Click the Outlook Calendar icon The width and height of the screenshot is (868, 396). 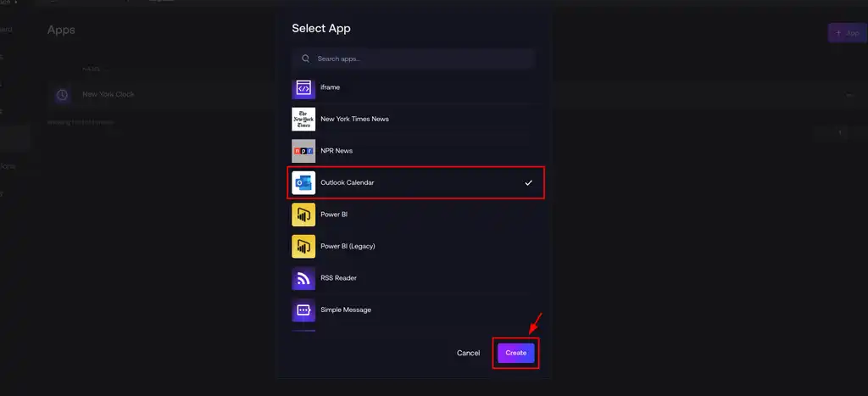pyautogui.click(x=303, y=183)
